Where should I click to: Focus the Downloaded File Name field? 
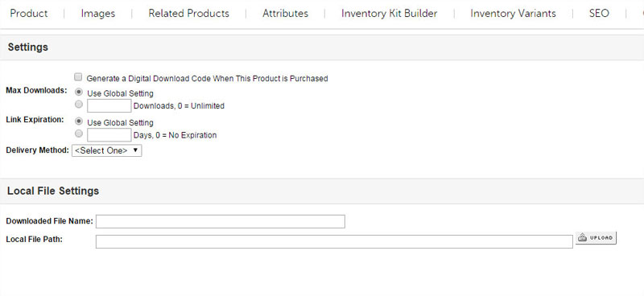220,221
